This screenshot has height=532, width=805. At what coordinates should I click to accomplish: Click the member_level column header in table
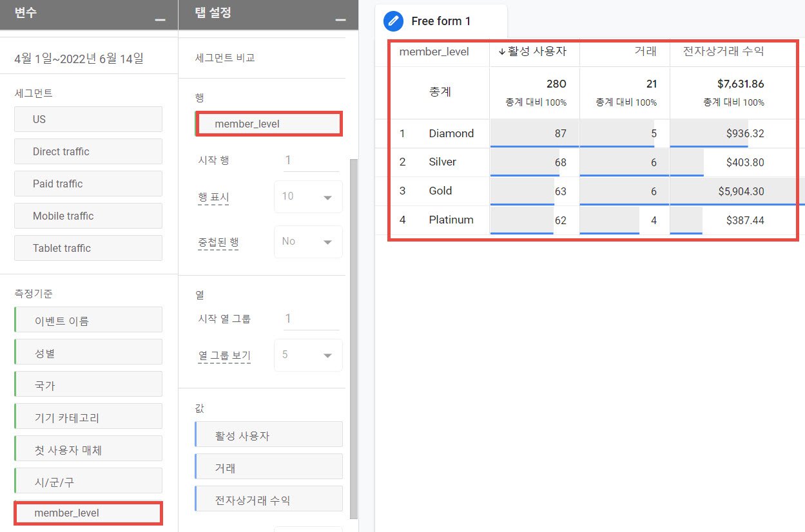[434, 52]
